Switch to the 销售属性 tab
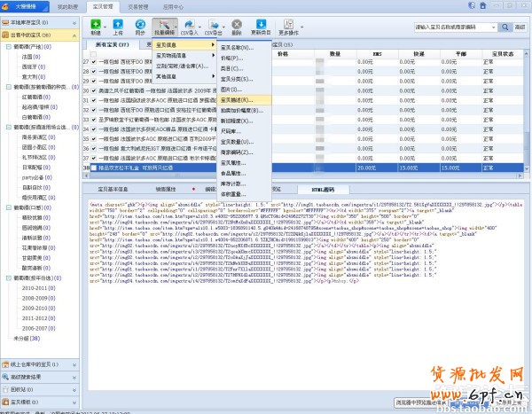Screen dimensions: 532x414 [x=166, y=190]
